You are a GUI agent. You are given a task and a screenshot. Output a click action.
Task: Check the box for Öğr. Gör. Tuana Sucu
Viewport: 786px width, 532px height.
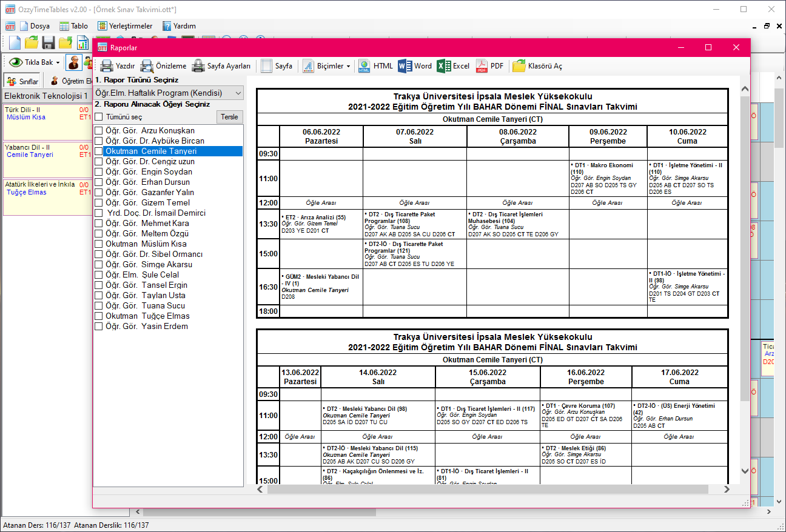point(99,305)
